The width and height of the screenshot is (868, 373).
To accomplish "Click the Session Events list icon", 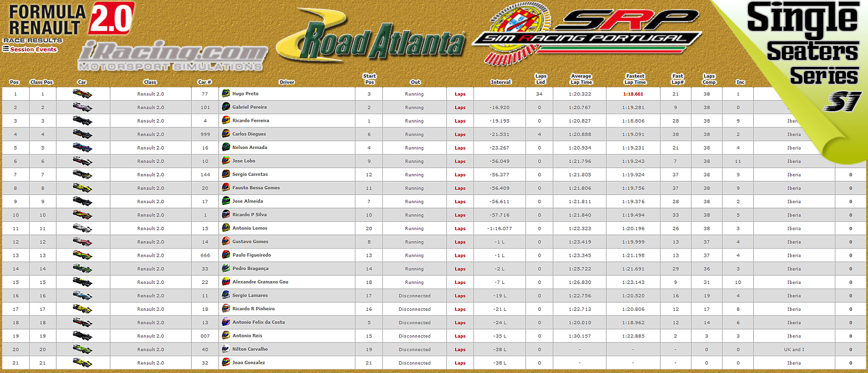I will pos(5,49).
